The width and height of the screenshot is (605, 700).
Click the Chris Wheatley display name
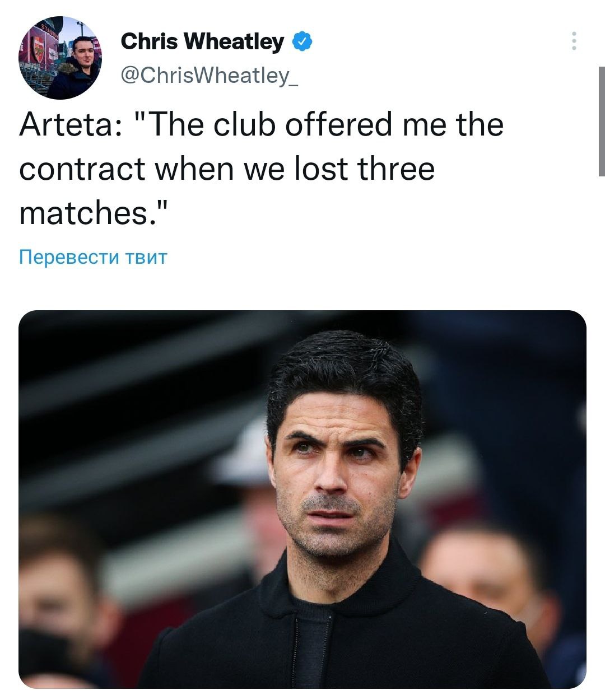coord(202,41)
